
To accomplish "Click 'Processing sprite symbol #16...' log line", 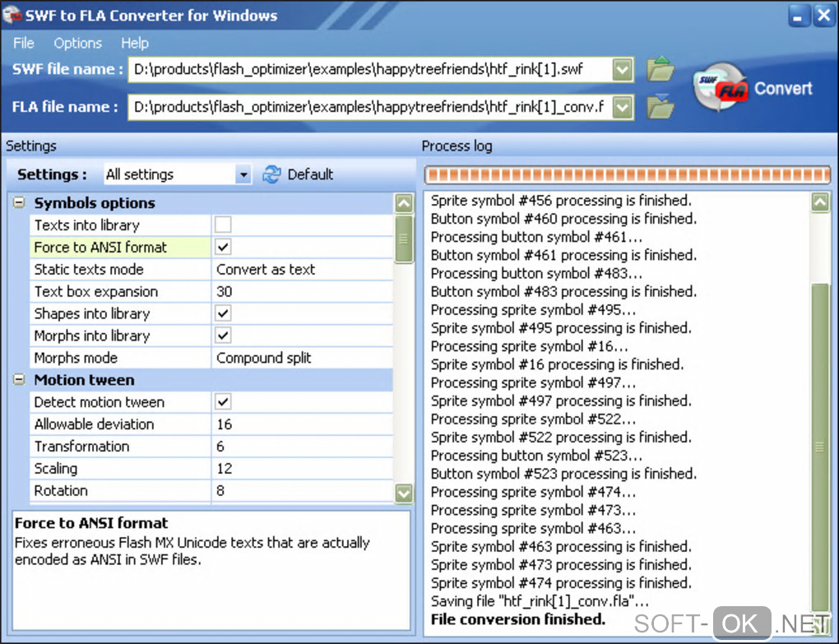I will 529,346.
